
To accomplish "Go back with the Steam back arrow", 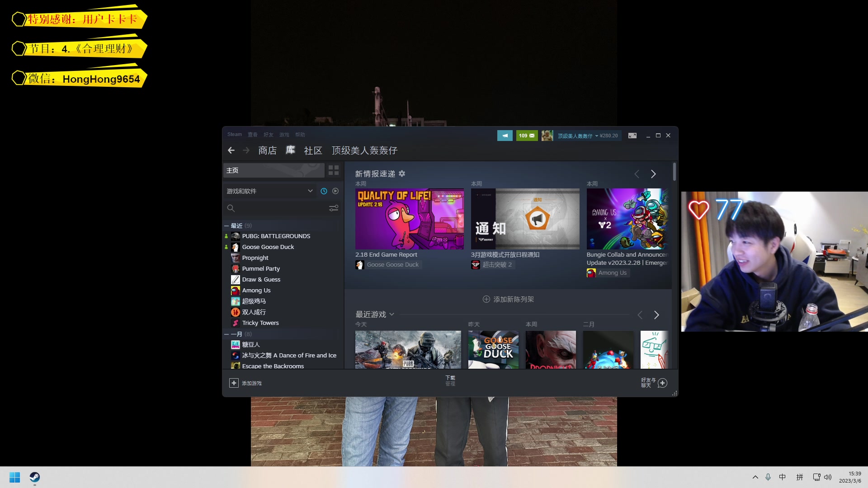I will pos(231,150).
